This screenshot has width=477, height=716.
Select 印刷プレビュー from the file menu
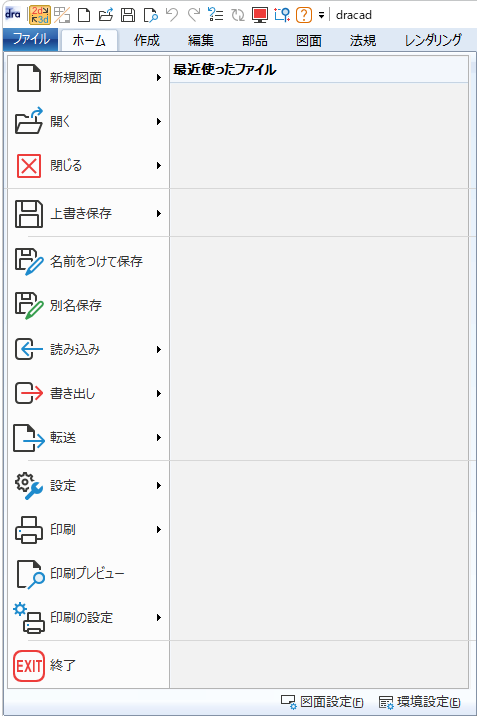pyautogui.click(x=89, y=574)
